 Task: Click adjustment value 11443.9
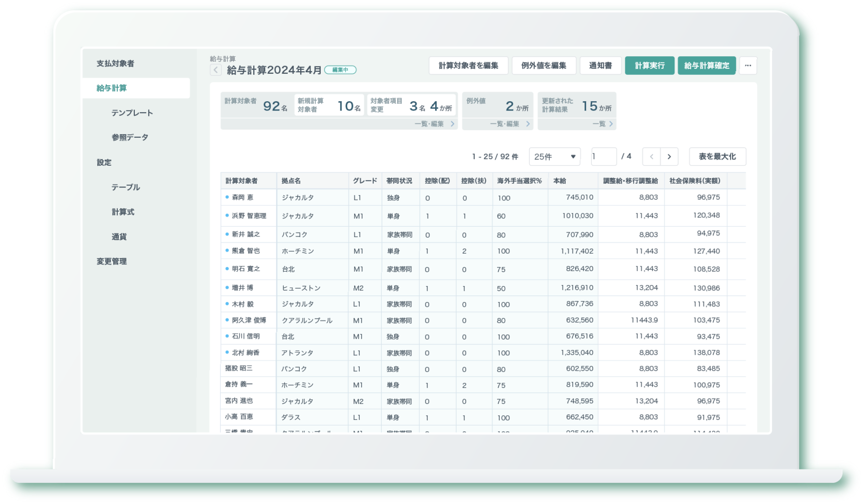coord(644,320)
